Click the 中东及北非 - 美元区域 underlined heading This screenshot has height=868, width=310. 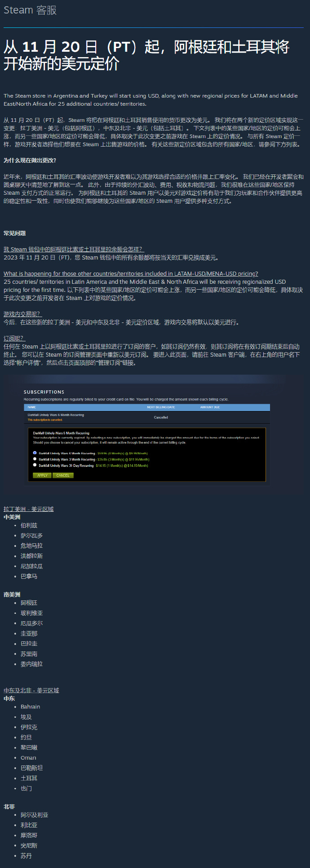pyautogui.click(x=31, y=690)
